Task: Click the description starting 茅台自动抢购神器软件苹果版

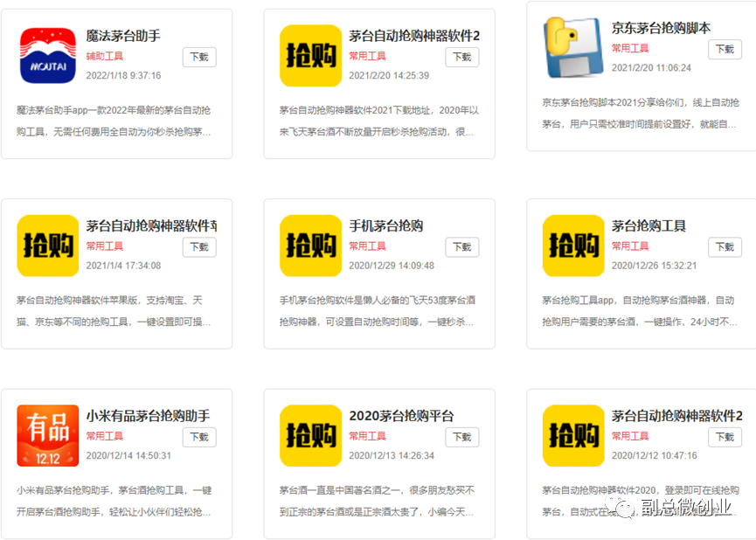Action: (x=114, y=311)
